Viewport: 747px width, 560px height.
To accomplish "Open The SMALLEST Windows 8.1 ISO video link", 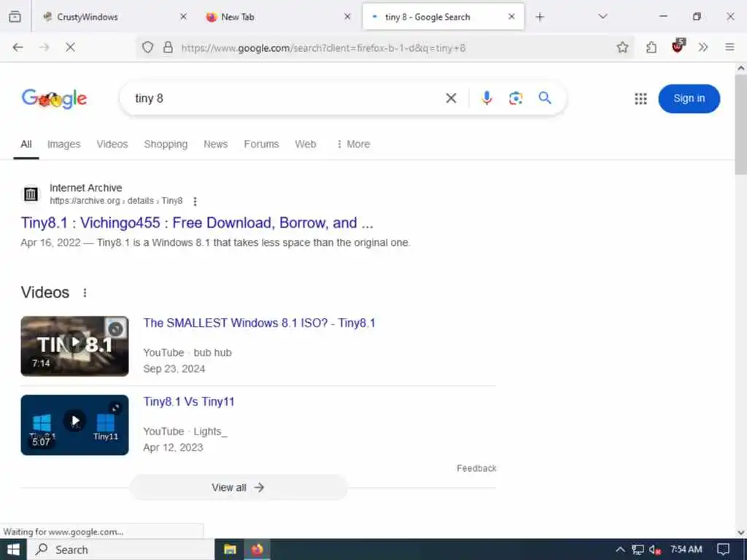I will [259, 323].
